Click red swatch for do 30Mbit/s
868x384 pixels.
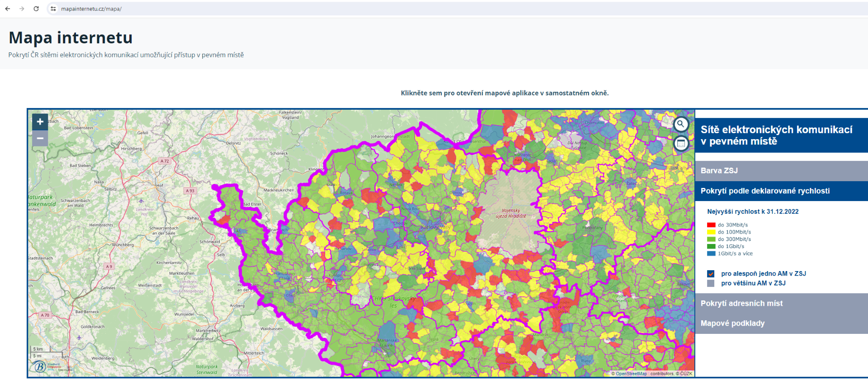(711, 225)
